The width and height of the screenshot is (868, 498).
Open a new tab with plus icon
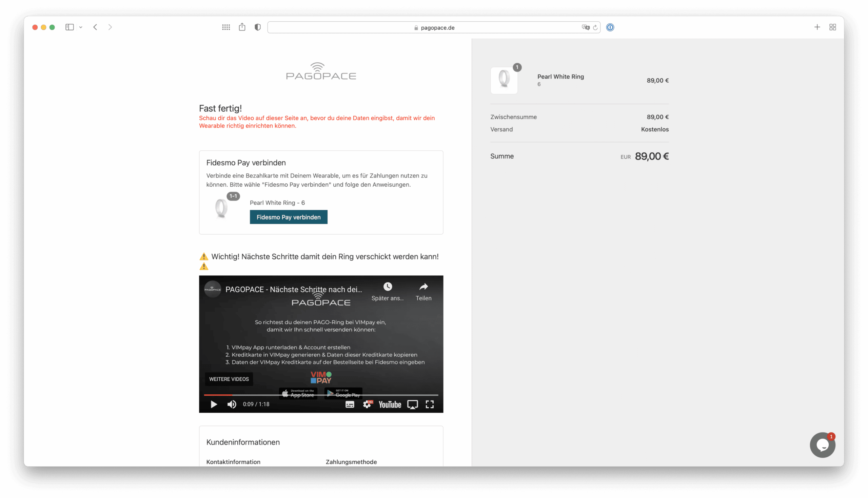coord(817,27)
